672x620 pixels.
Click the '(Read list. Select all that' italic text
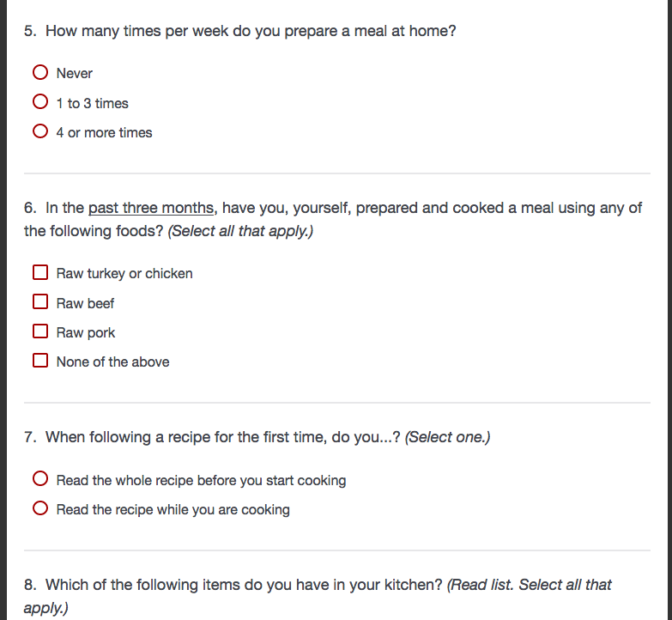coord(530,585)
